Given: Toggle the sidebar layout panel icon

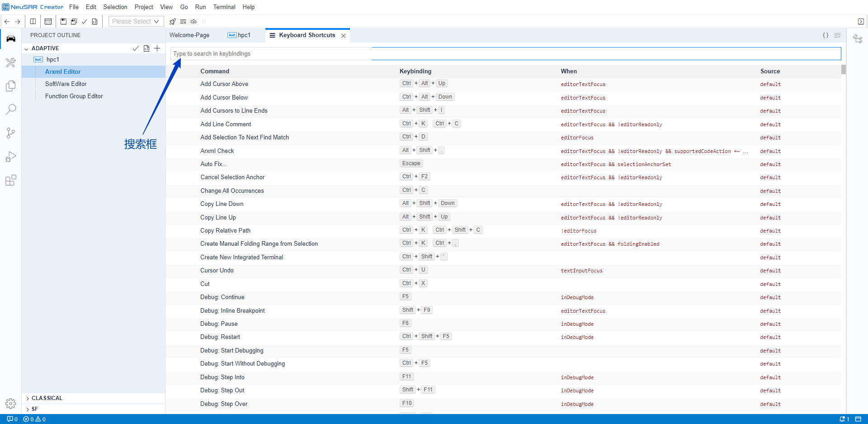Looking at the screenshot, I should [33, 21].
